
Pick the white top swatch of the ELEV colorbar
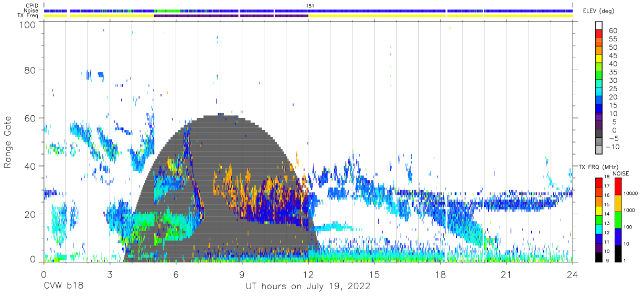[x=598, y=26]
